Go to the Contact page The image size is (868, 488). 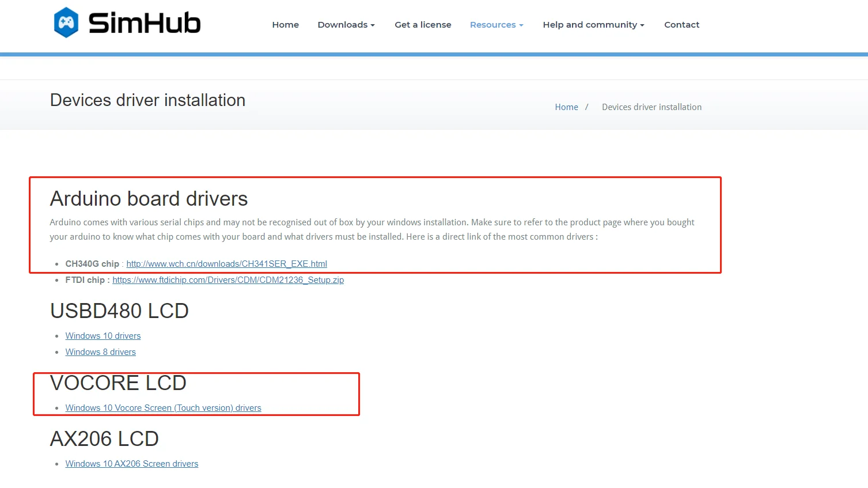pos(681,25)
